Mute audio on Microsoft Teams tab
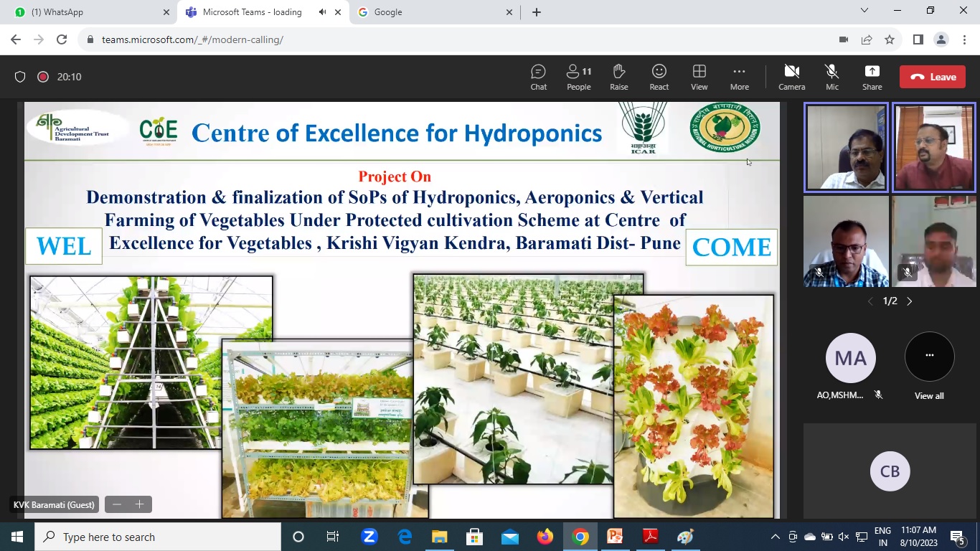The image size is (980, 551). click(322, 12)
